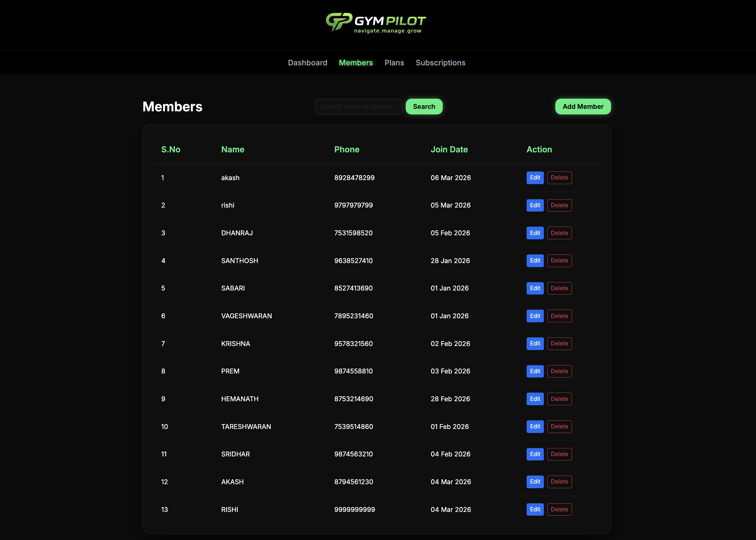The height and width of the screenshot is (540, 756).
Task: Click the Gym Pilot logo
Action: 376,23
